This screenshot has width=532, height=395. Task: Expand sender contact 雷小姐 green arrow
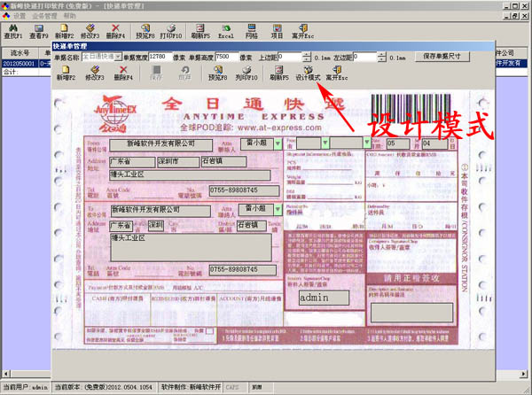(x=278, y=144)
